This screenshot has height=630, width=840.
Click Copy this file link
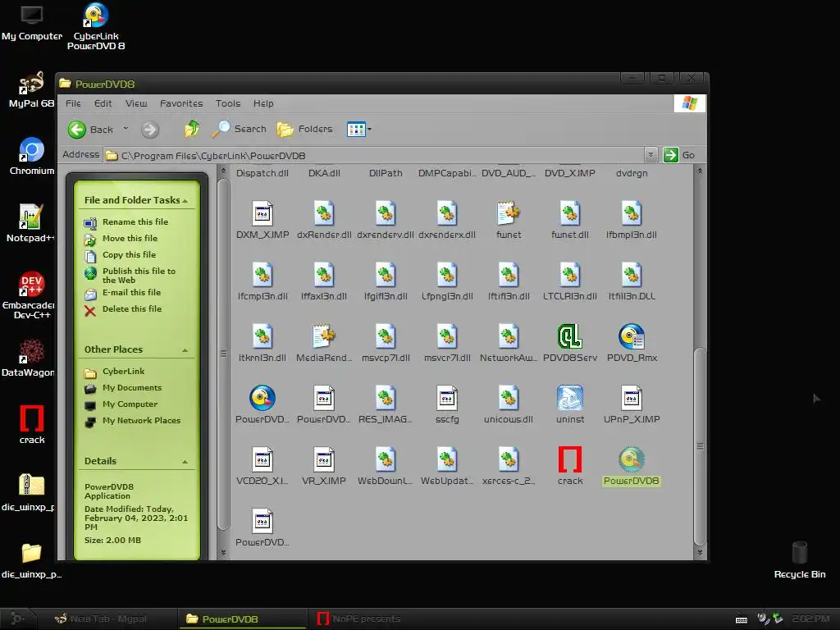coord(129,255)
